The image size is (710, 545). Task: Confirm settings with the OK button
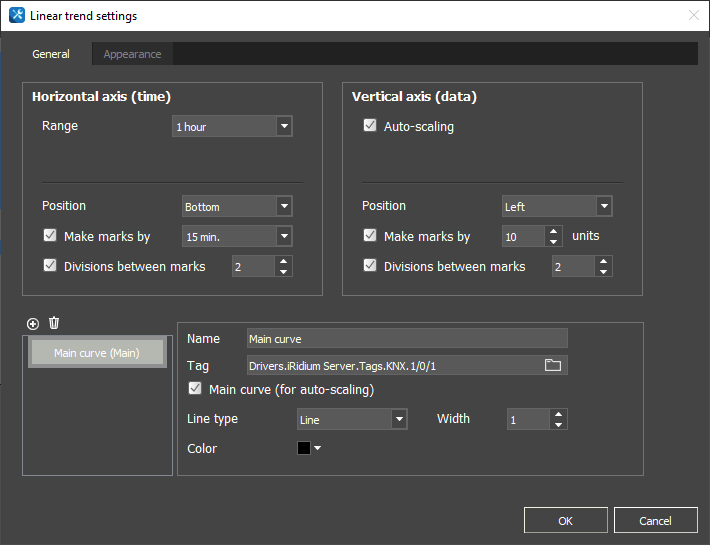click(565, 520)
